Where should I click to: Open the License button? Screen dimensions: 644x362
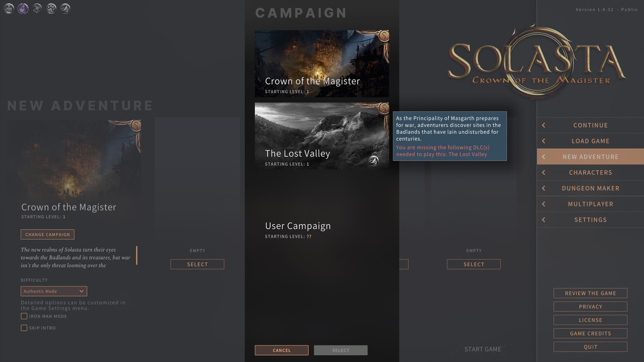point(590,320)
